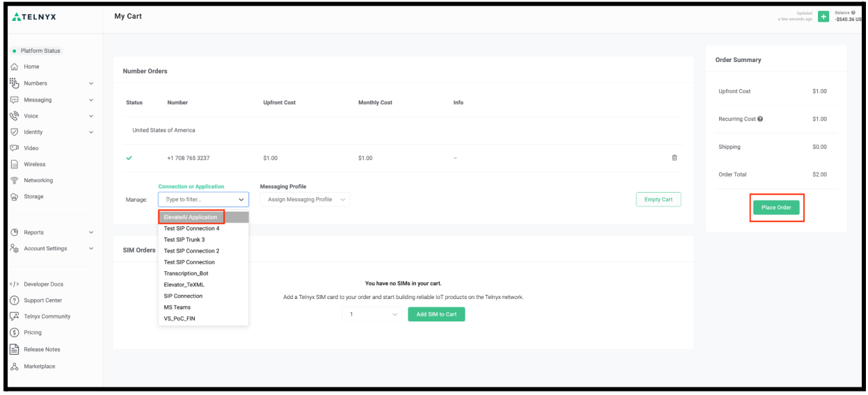Click the green add balance plus icon
The height and width of the screenshot is (395, 868).
click(x=824, y=17)
